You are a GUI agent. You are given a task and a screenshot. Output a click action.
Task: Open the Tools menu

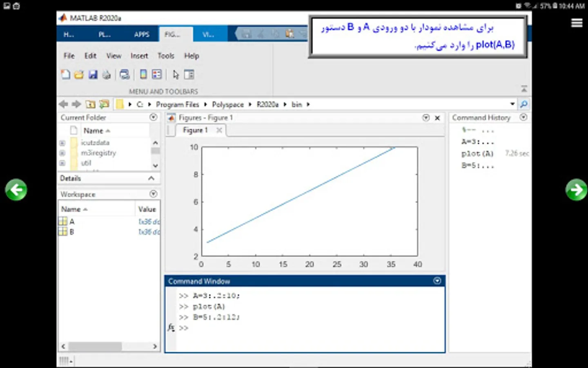[166, 56]
